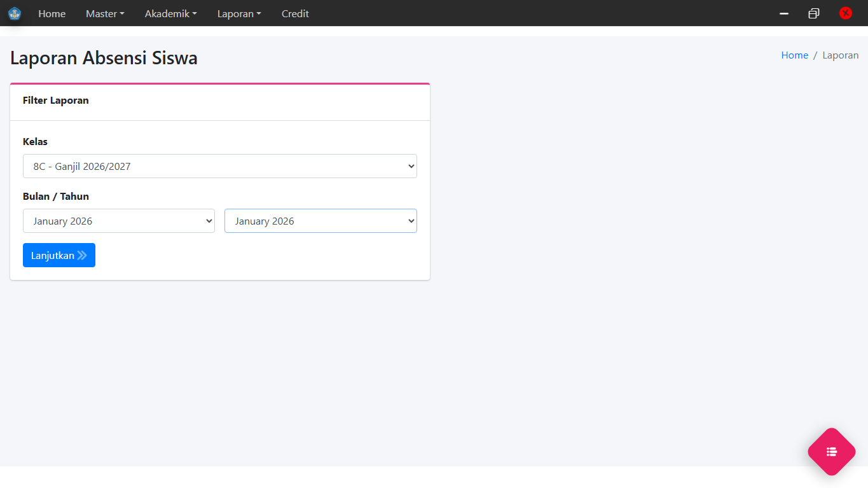Open the Akademik menu

[170, 13]
